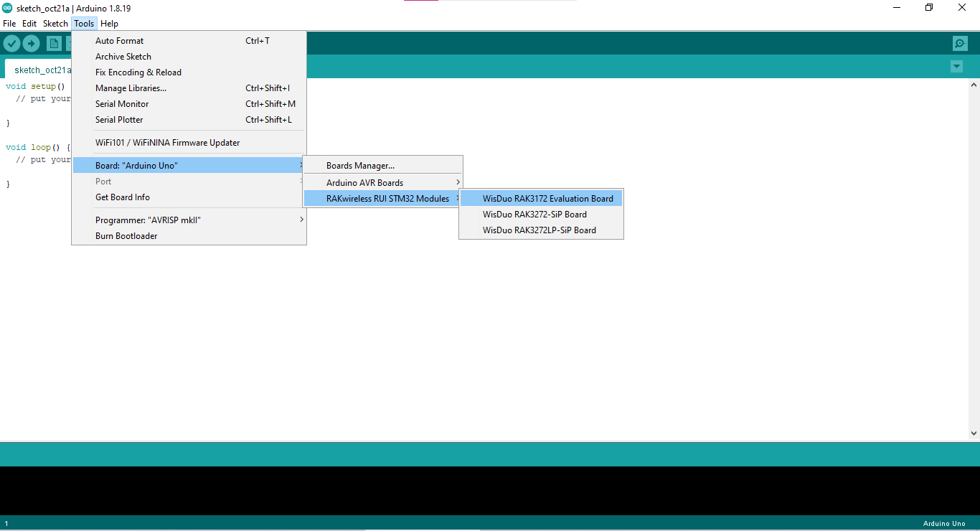
Task: Select WisDuo RAK3172 Evaluation Board
Action: tap(542, 199)
